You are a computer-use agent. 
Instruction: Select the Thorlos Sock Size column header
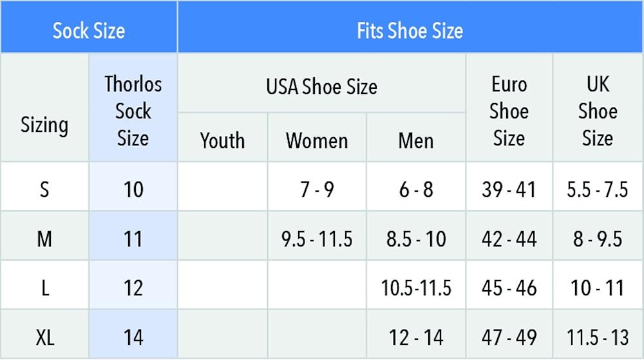133,111
